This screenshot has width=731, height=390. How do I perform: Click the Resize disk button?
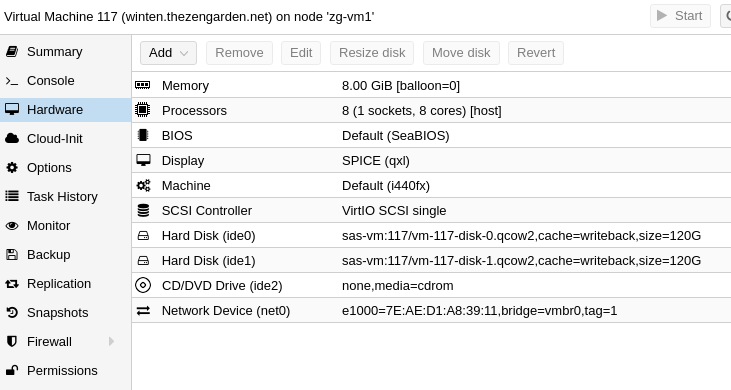pos(372,53)
